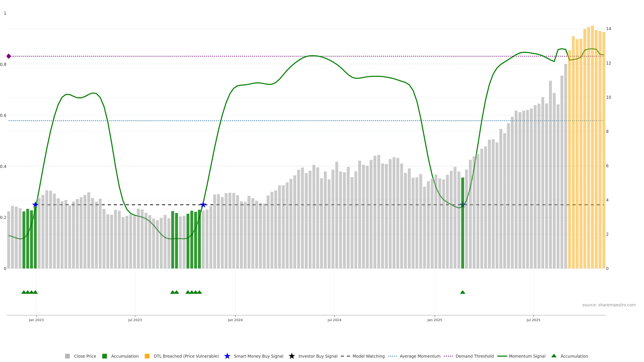
Task: Click the blue star icon in legend
Action: click(227, 356)
